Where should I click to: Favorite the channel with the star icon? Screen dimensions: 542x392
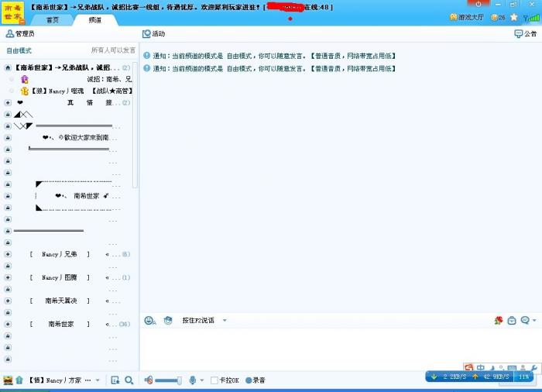514,17
